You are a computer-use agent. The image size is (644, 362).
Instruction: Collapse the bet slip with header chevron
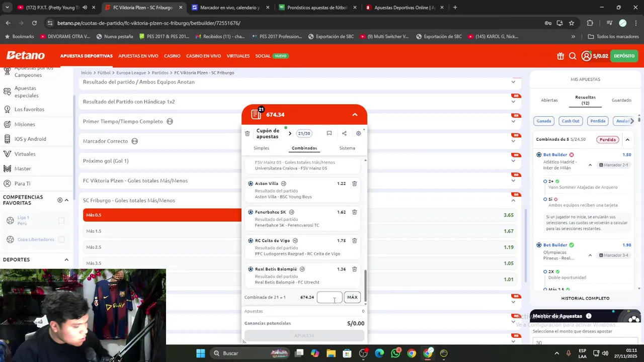[x=355, y=115]
